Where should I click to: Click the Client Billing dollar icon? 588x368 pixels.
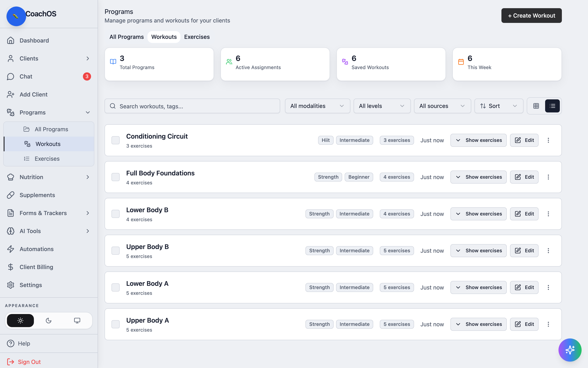point(10,267)
